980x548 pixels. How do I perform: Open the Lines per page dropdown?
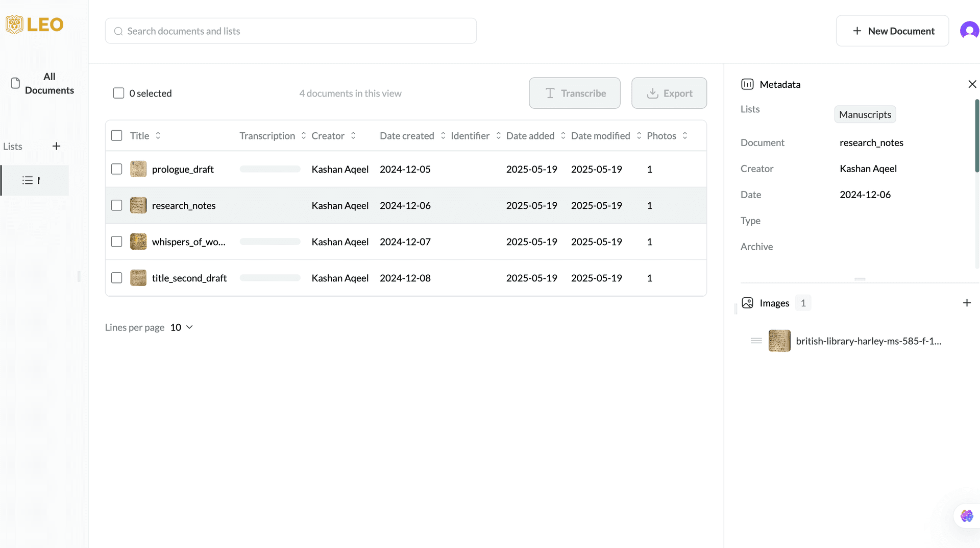(x=182, y=327)
